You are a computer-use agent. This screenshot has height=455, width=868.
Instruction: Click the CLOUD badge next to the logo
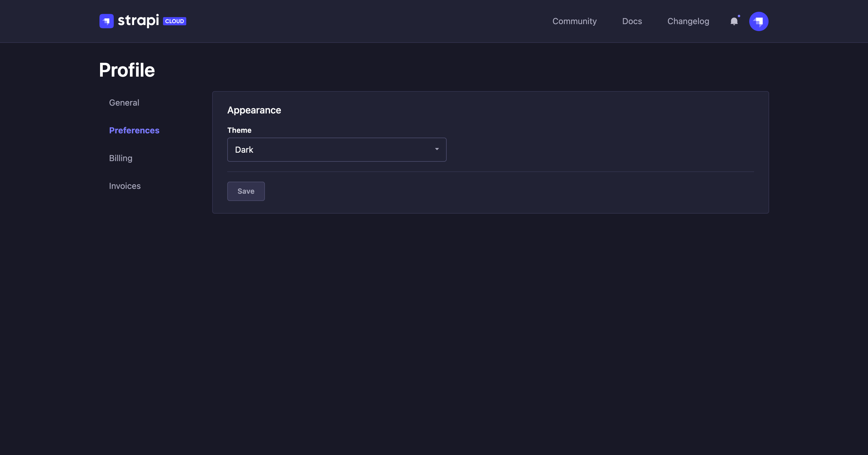tap(174, 21)
